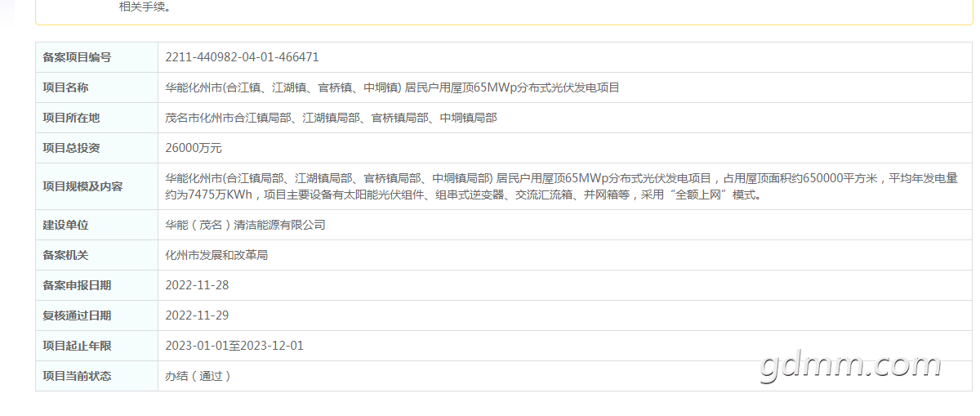Image resolution: width=980 pixels, height=416 pixels.
Task: Select project code 2211-440982-04-01-466471
Action: (242, 57)
